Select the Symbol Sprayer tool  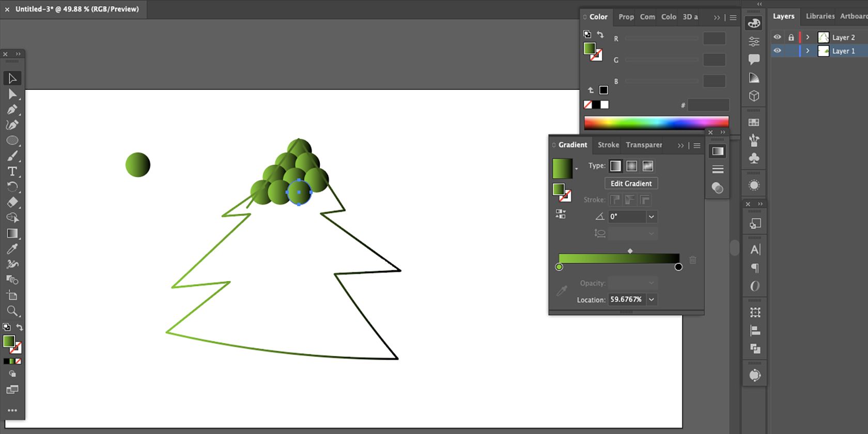point(12,265)
